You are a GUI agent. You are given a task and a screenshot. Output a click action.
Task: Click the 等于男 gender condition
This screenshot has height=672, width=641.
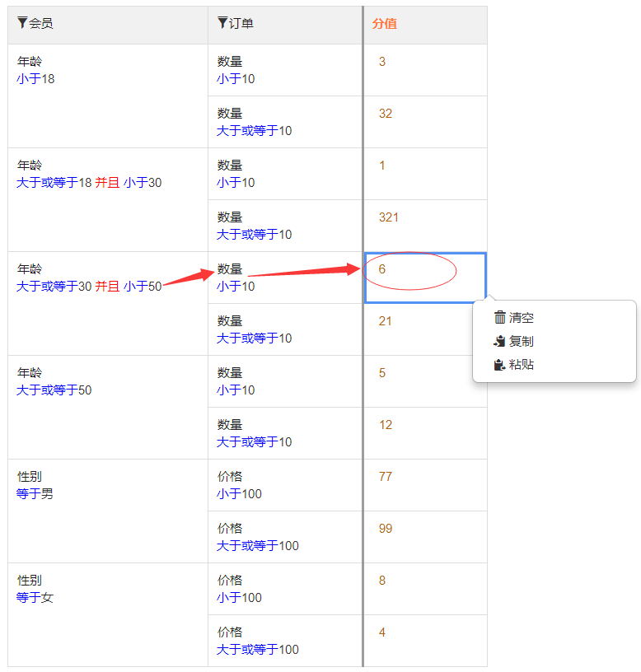click(x=35, y=494)
